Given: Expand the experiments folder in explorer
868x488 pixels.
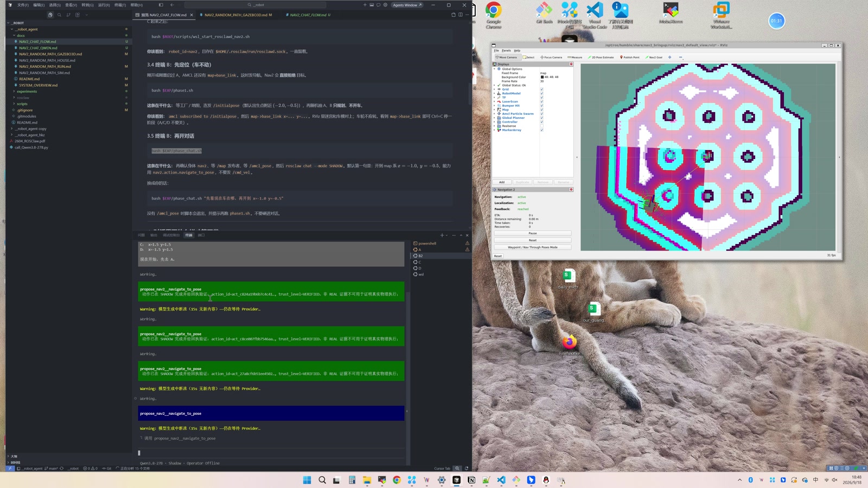Looking at the screenshot, I should tap(27, 92).
